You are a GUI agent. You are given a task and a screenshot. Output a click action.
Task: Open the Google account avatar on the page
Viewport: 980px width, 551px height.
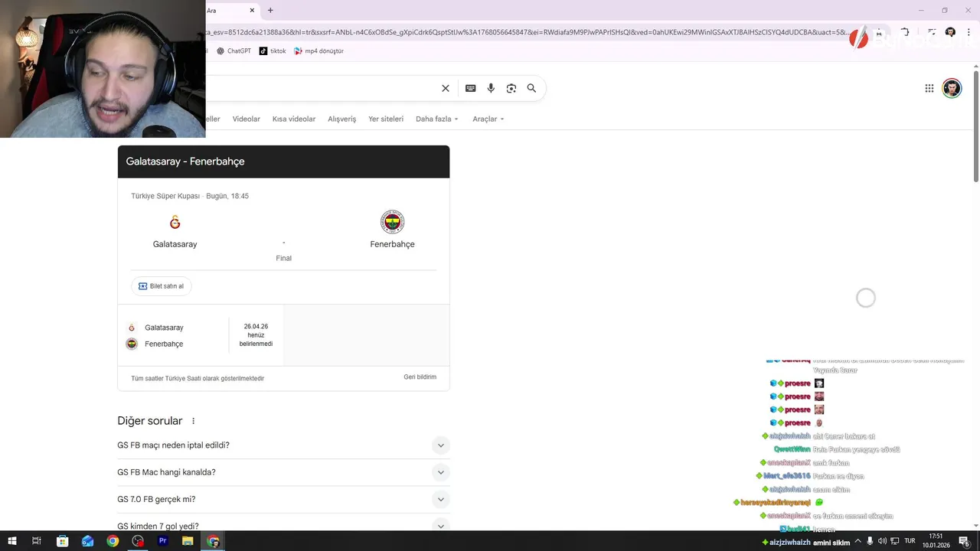(952, 88)
